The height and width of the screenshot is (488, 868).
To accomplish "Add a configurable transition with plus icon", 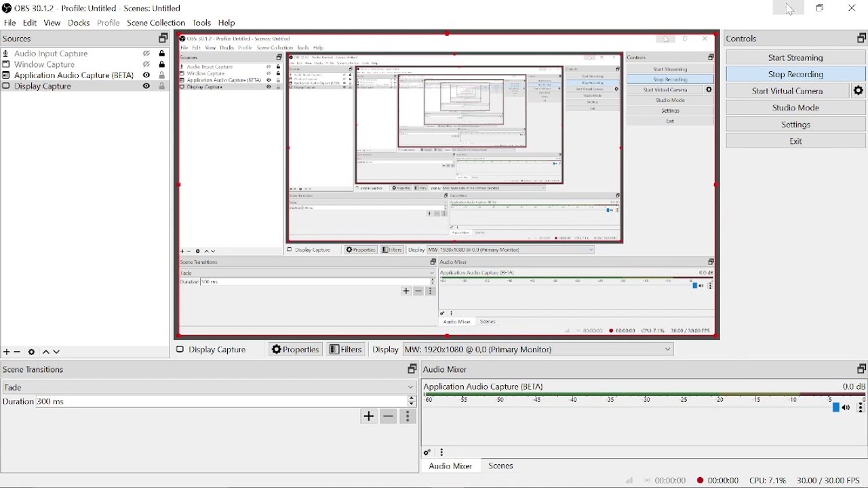I will tap(368, 416).
